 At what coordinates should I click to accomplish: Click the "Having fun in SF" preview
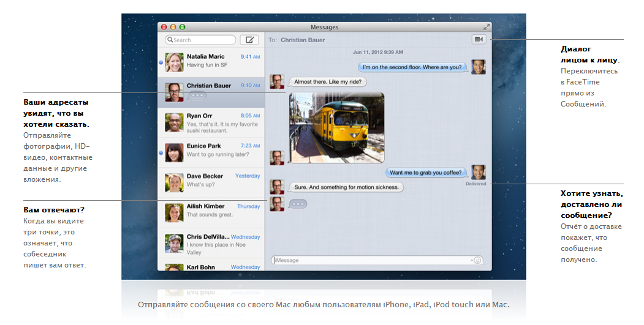tap(207, 65)
